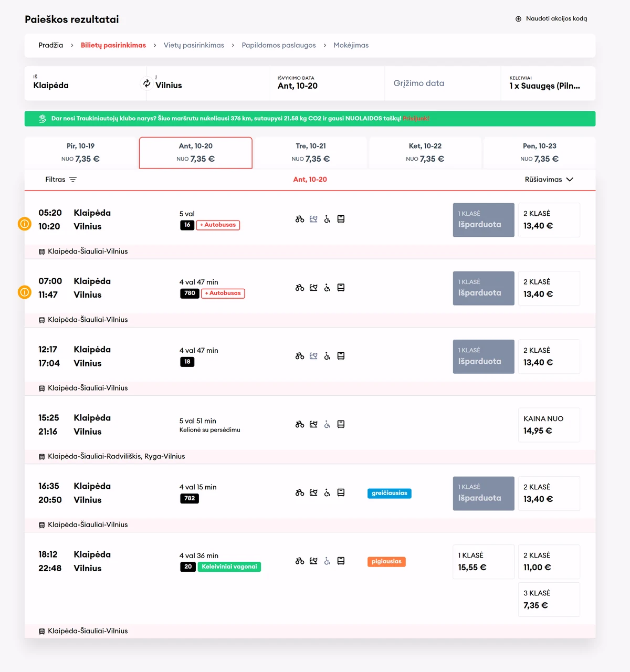Choose 1 KLASĖ 15,55 € for 18:12 train
This screenshot has height=672, width=630.
click(484, 562)
